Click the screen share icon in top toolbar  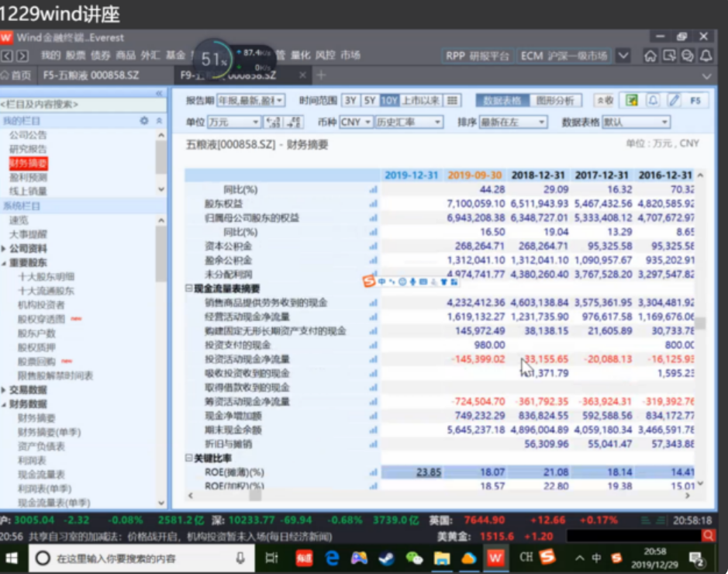[x=669, y=56]
